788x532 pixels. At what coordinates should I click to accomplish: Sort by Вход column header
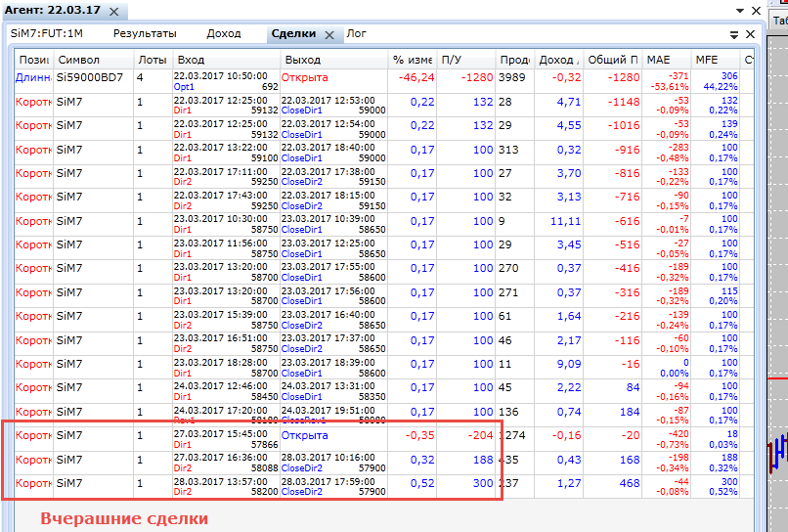[x=226, y=60]
